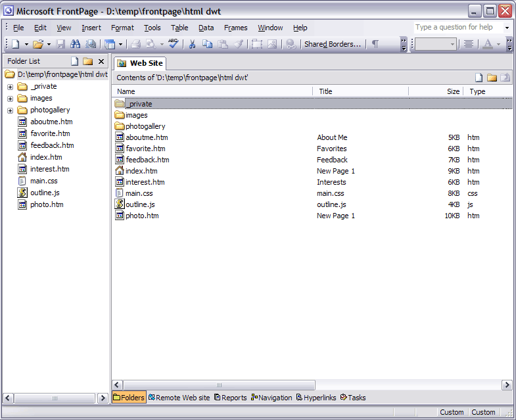Open the Tools menu
The height and width of the screenshot is (420, 516).
[152, 28]
